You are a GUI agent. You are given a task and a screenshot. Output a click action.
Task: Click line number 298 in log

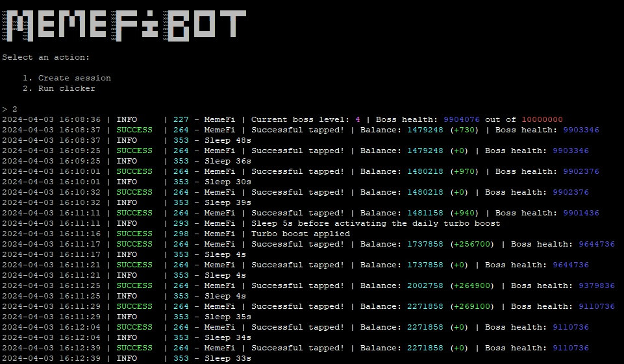(181, 234)
